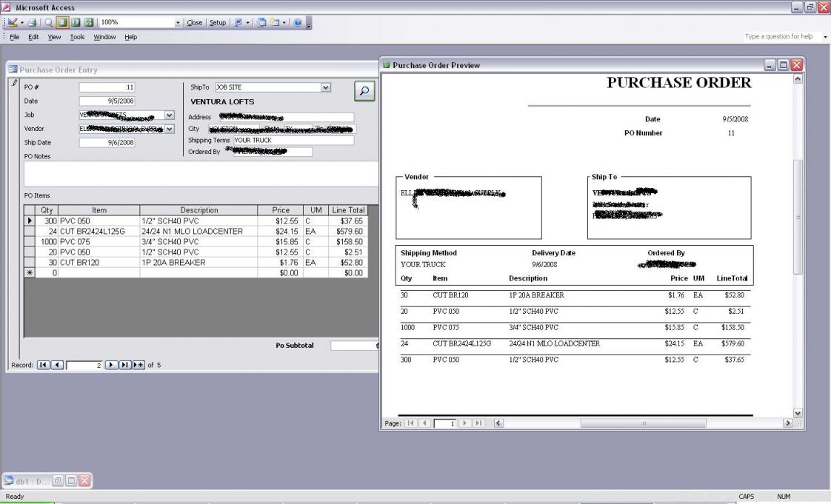
Task: Open the Help menu
Action: click(x=130, y=36)
